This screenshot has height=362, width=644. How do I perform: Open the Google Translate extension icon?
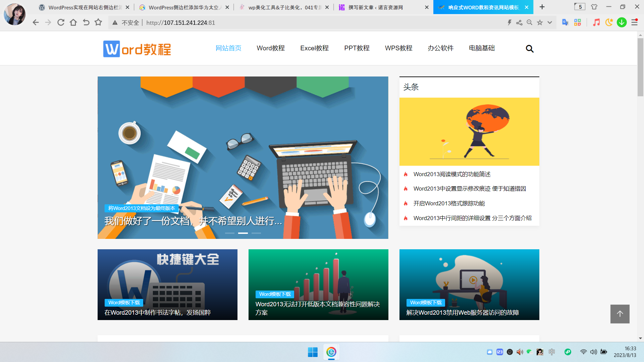[565, 22]
